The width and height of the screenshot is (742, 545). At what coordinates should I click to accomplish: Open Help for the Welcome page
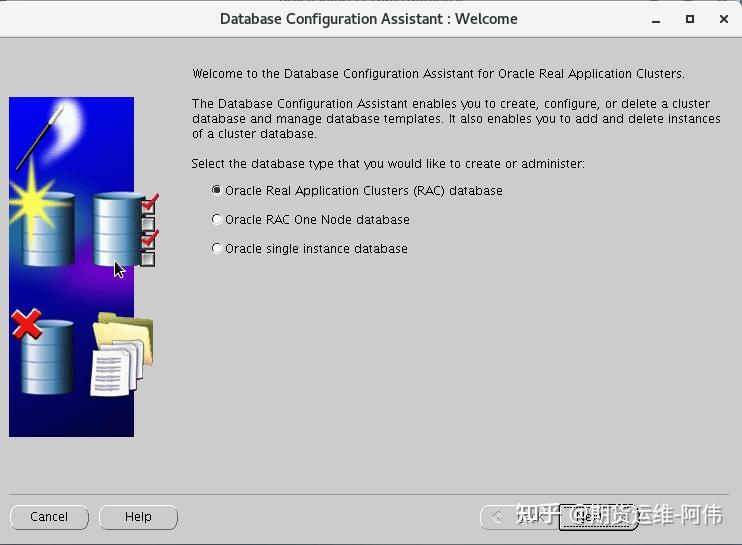[138, 517]
